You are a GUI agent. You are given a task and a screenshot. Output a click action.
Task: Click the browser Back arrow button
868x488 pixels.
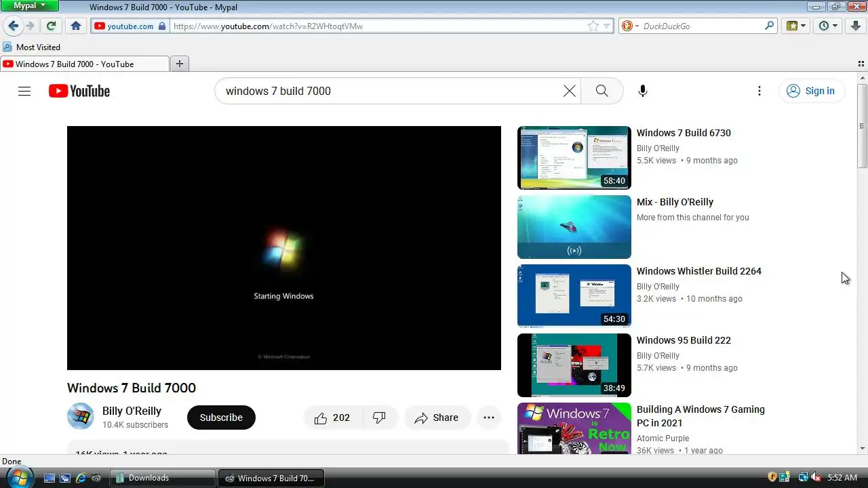click(13, 26)
